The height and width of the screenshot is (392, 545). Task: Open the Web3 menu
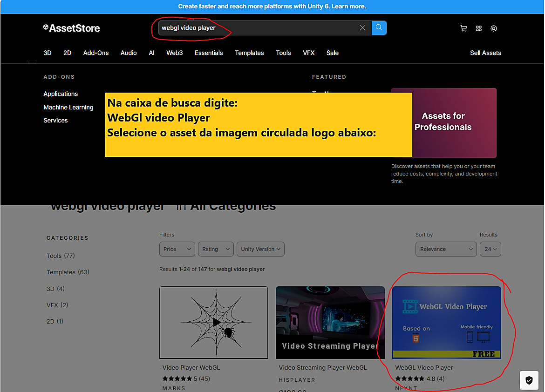[175, 53]
